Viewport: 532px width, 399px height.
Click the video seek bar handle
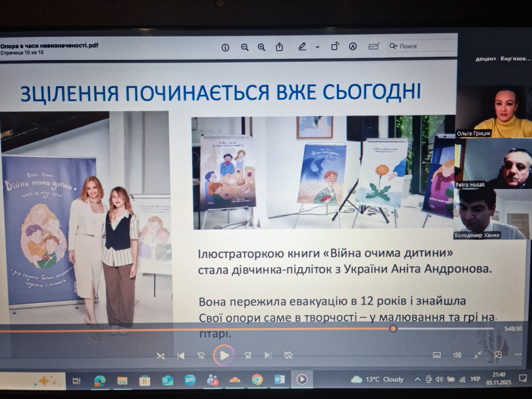(x=393, y=329)
